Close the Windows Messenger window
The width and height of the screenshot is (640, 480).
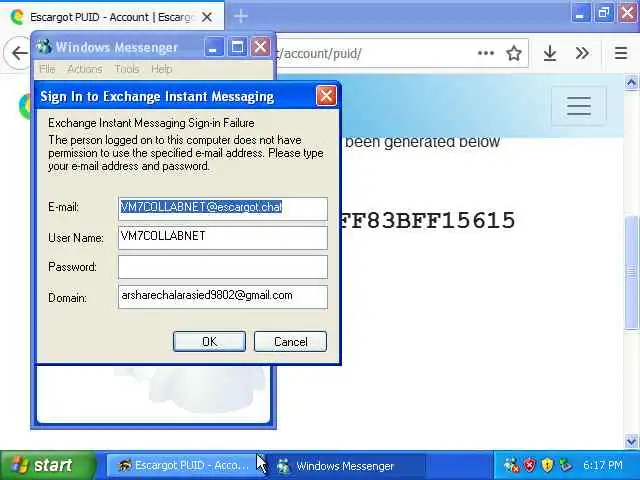pyautogui.click(x=260, y=47)
